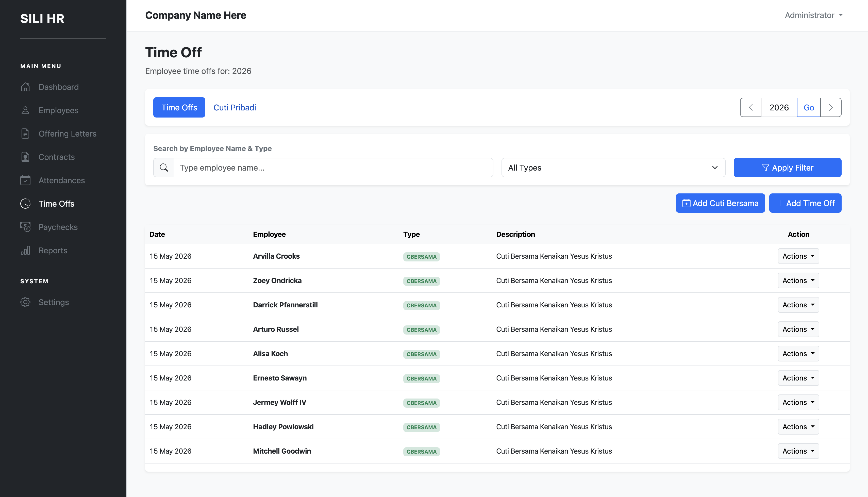The image size is (868, 497).
Task: Click employee name Hadley Powlowski
Action: [283, 427]
